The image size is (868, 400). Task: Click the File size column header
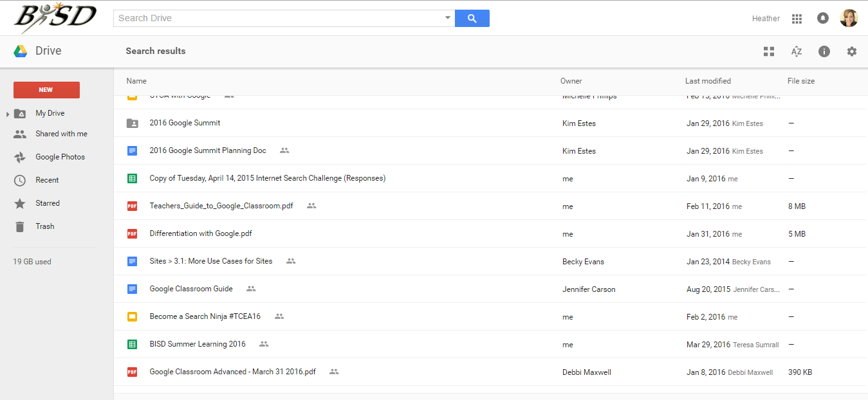801,81
